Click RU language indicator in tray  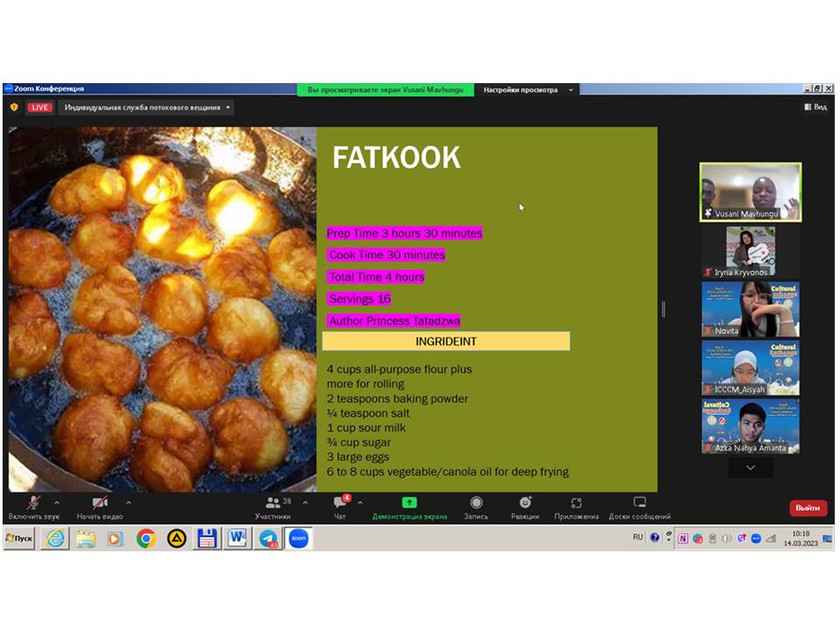pos(638,536)
